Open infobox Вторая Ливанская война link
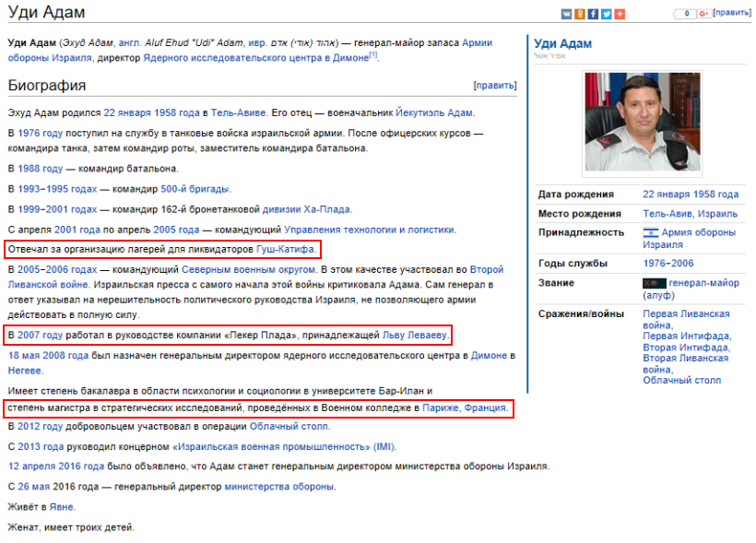Screen dimensions: 756x543 (686, 363)
